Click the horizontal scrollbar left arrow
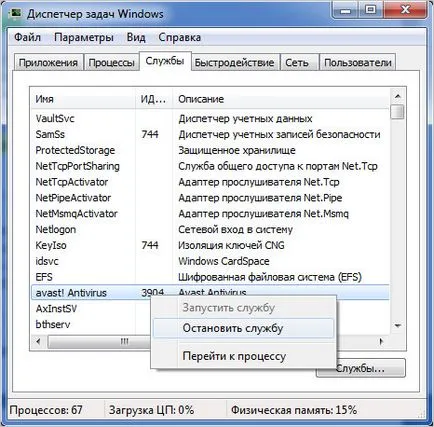The image size is (434, 427). click(x=38, y=341)
